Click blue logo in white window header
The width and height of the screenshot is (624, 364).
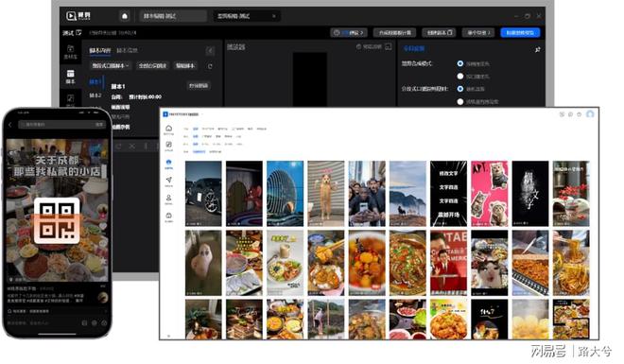point(165,114)
